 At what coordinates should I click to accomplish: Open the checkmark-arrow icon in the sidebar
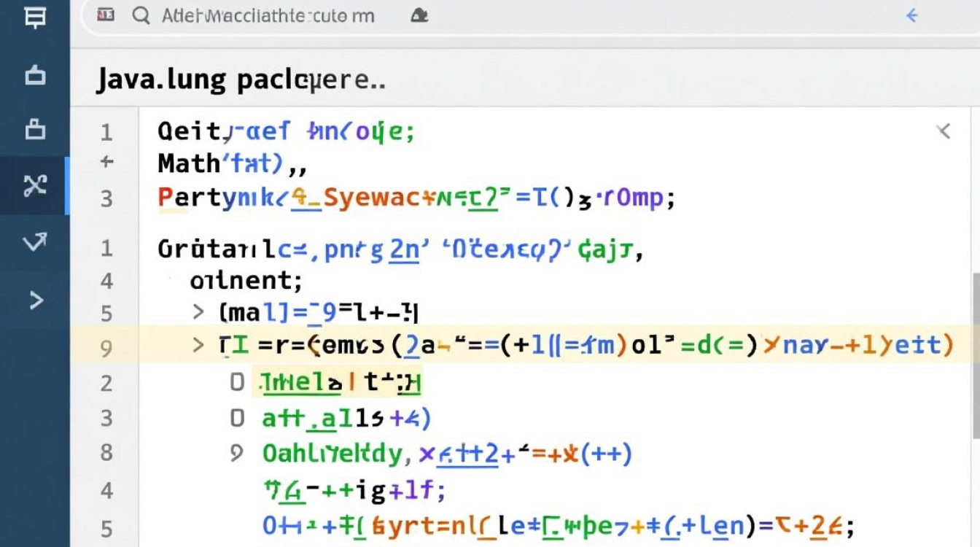pyautogui.click(x=34, y=242)
